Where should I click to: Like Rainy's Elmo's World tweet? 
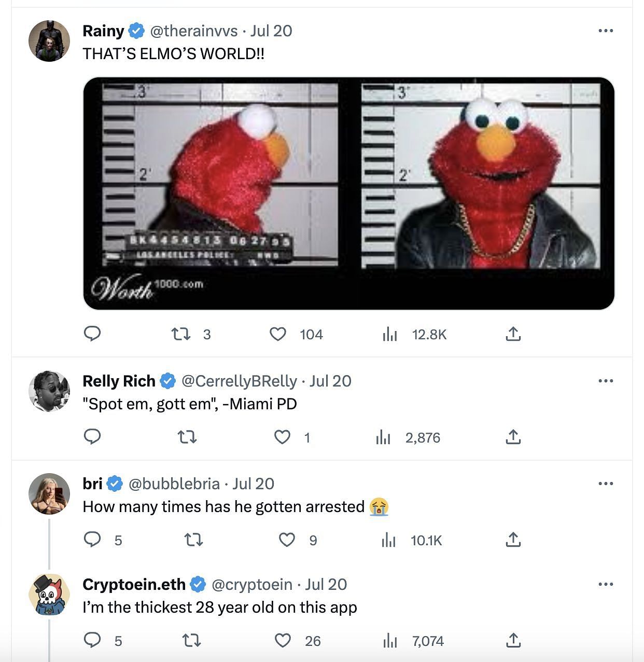click(x=278, y=334)
